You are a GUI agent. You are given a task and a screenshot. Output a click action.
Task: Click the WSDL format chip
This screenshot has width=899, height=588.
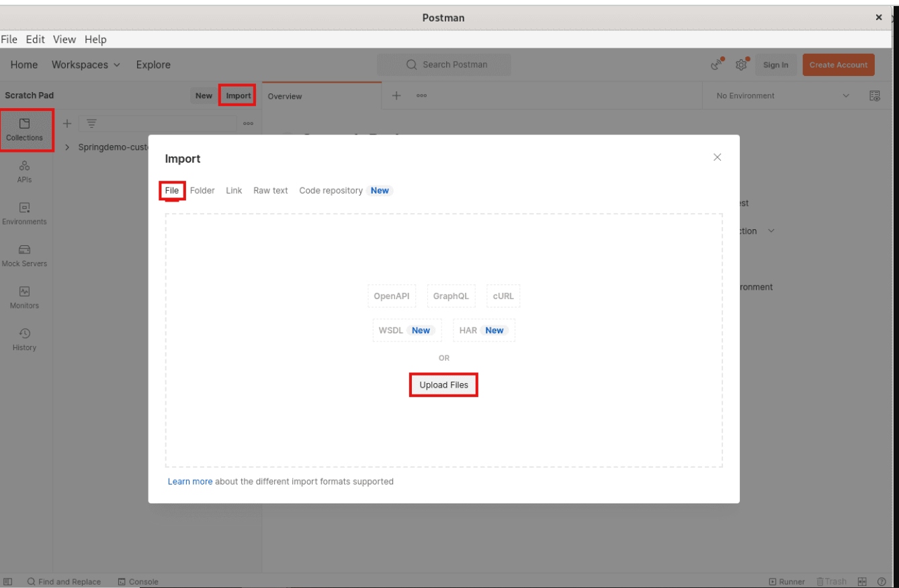coord(406,330)
